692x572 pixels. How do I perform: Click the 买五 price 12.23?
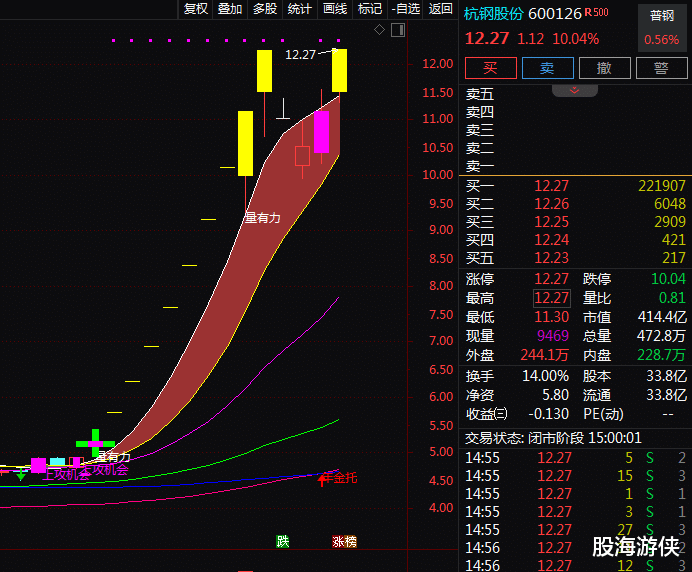click(551, 258)
